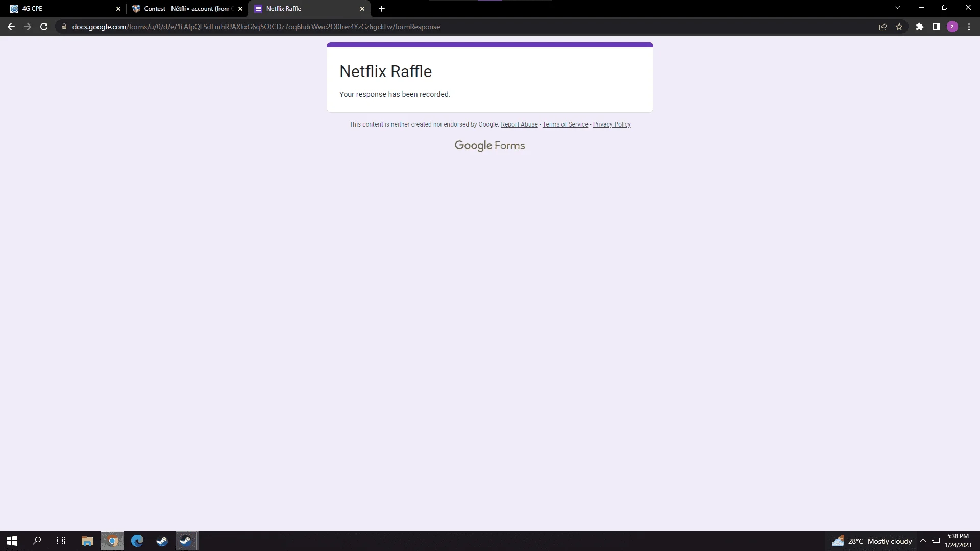Viewport: 980px width, 551px height.
Task: View site information via the lock icon
Action: pyautogui.click(x=64, y=27)
